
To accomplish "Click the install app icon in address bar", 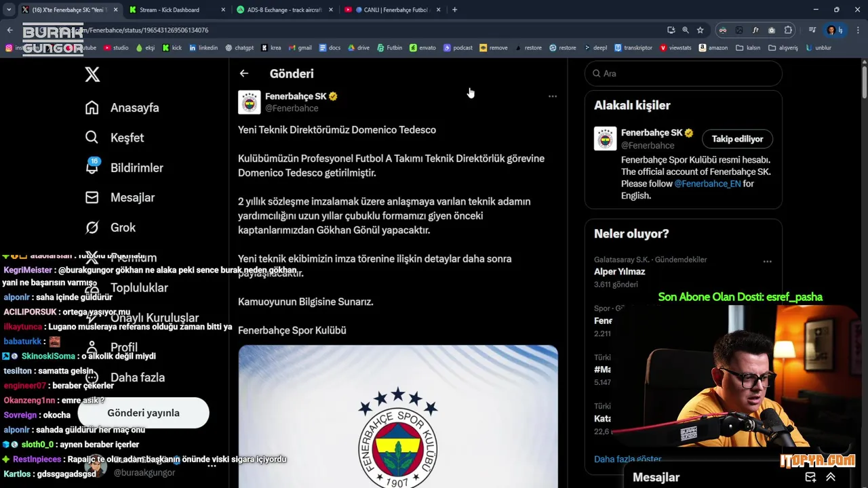I will click(x=671, y=30).
